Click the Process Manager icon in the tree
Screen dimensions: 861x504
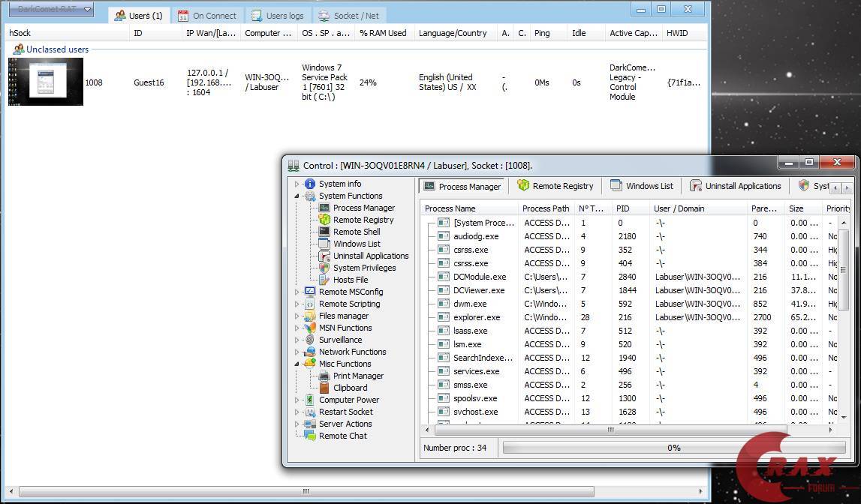tap(324, 208)
